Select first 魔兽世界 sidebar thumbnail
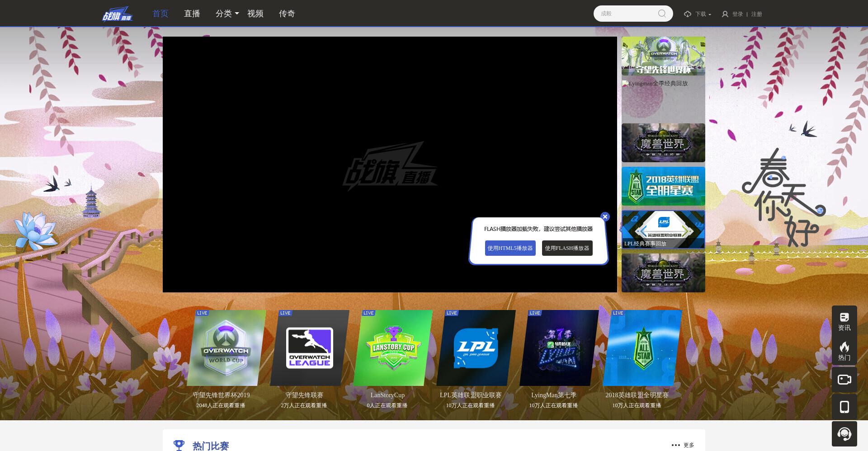868x451 pixels. pos(663,143)
